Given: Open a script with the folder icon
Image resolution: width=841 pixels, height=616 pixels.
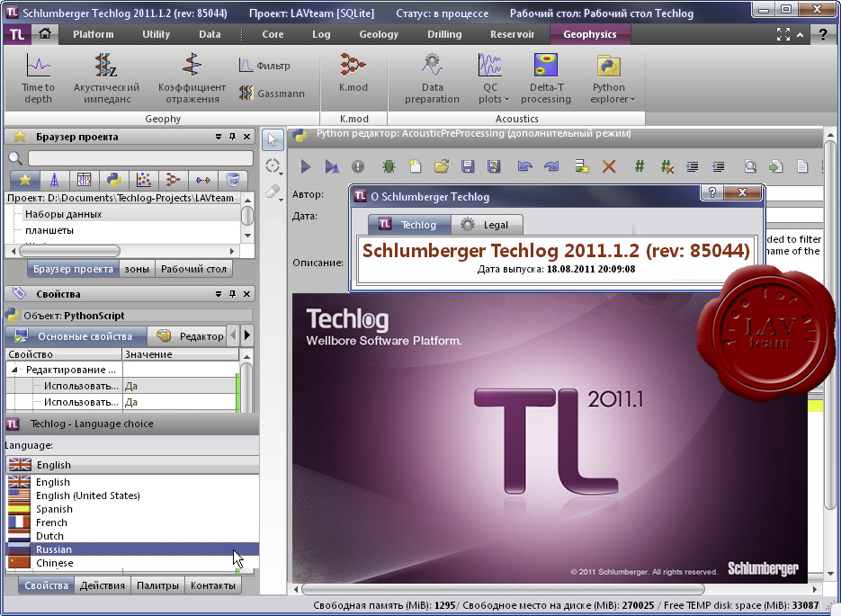Looking at the screenshot, I should 442,166.
